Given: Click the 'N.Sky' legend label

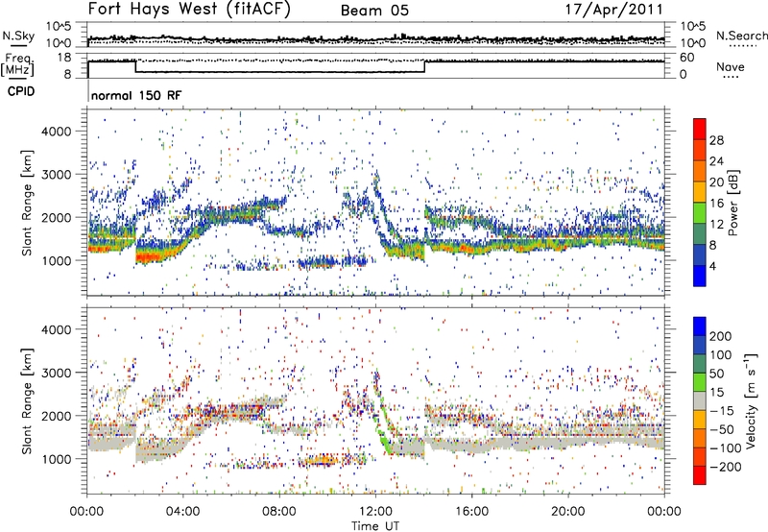Looking at the screenshot, I should tap(18, 36).
